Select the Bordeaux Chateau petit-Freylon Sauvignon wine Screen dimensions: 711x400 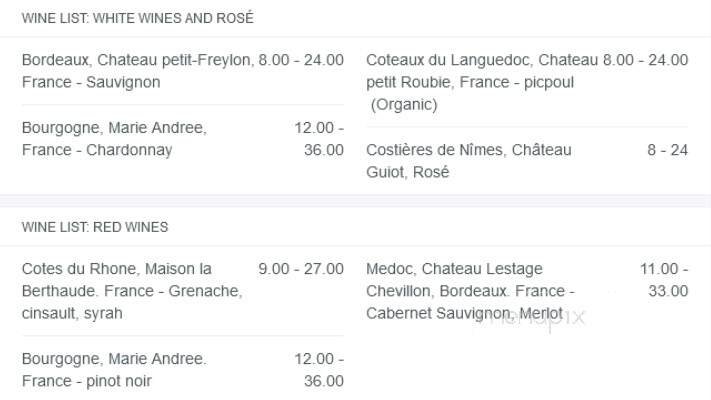[136, 71]
